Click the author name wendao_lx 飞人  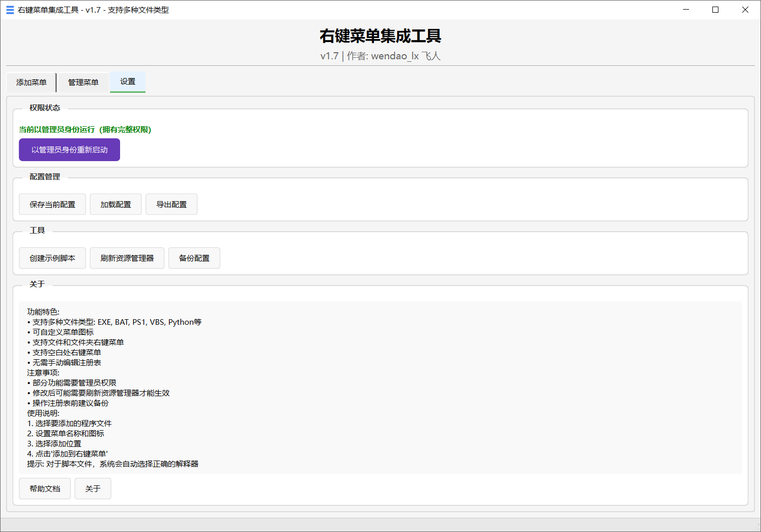click(405, 56)
